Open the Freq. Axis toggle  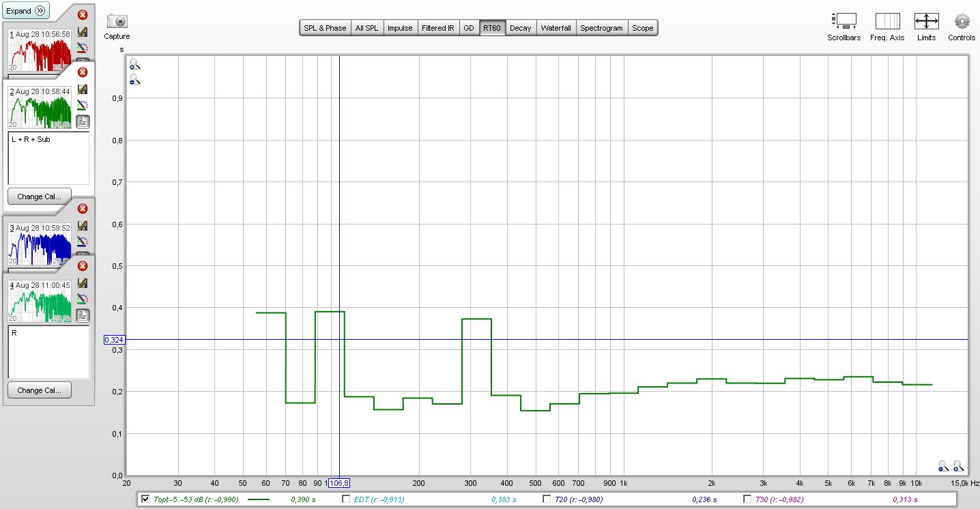point(887,21)
